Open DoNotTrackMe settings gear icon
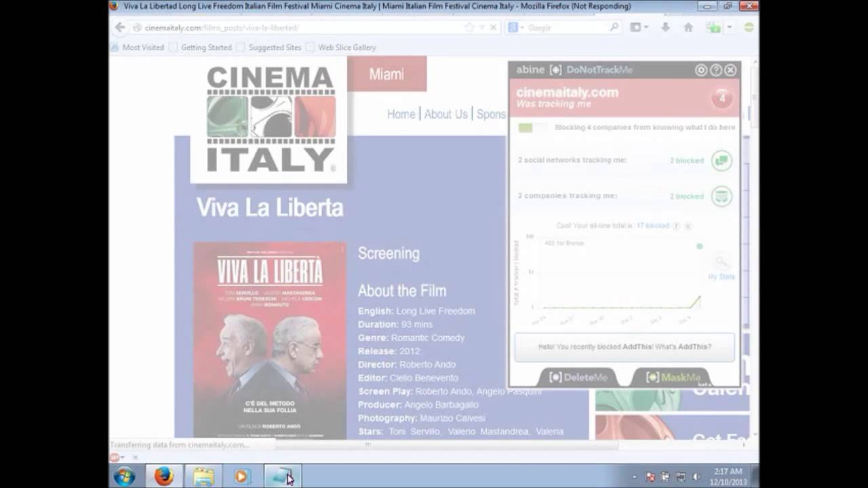Screen dimensions: 868x488 click(701, 70)
